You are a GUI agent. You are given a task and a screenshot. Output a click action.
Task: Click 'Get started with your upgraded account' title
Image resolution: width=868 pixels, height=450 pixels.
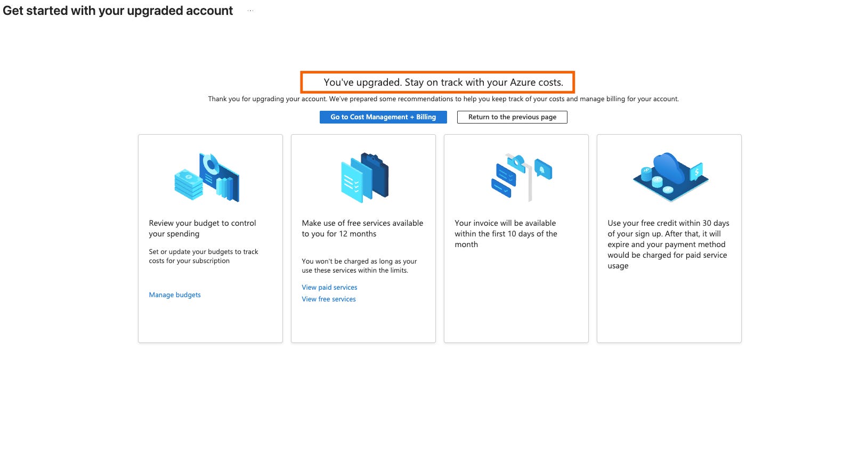point(118,11)
